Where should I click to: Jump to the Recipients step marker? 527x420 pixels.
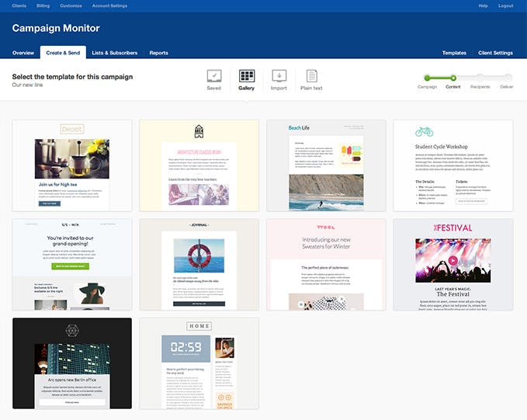click(x=480, y=78)
